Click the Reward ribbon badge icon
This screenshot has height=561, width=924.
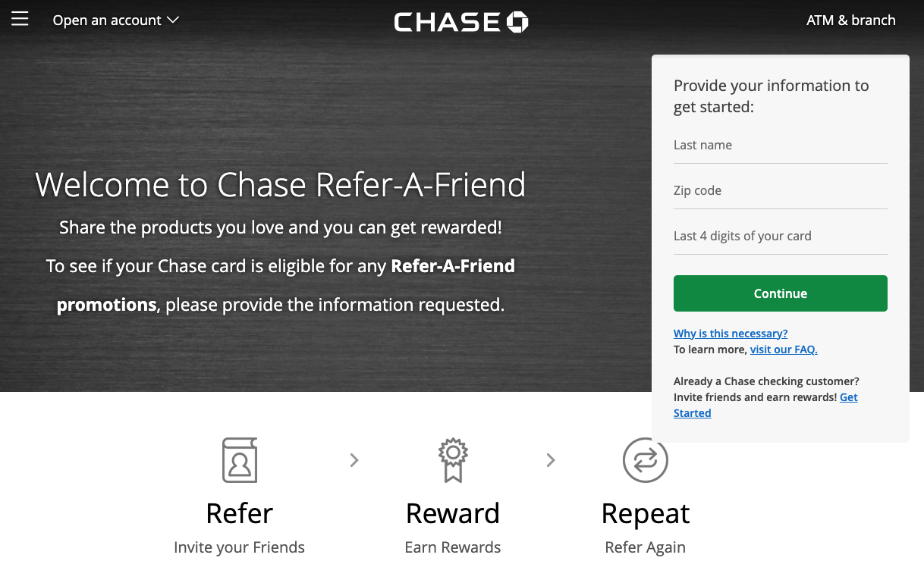tap(453, 460)
